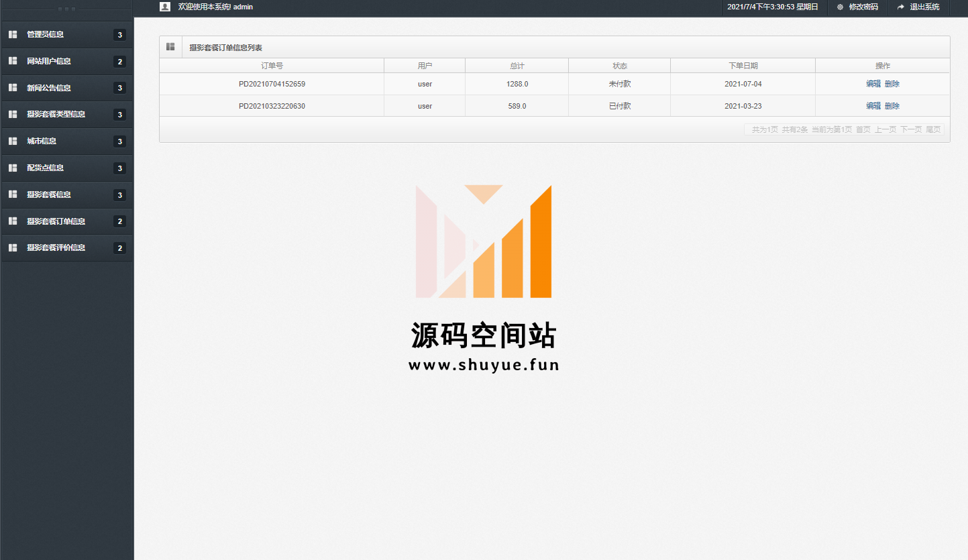Click the 管理员信息 sidebar icon
This screenshot has height=560, width=968.
(x=13, y=34)
